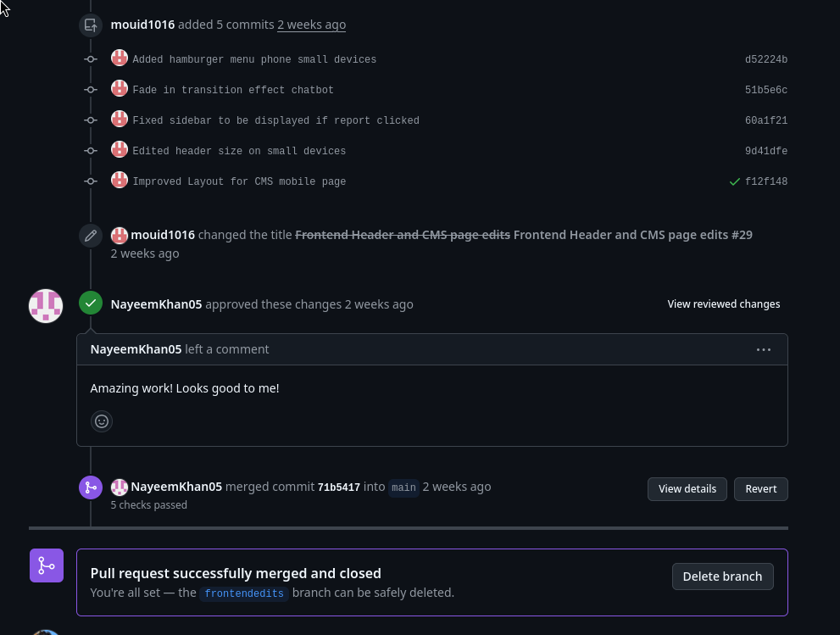Click the green approved checkmark badge

[91, 303]
